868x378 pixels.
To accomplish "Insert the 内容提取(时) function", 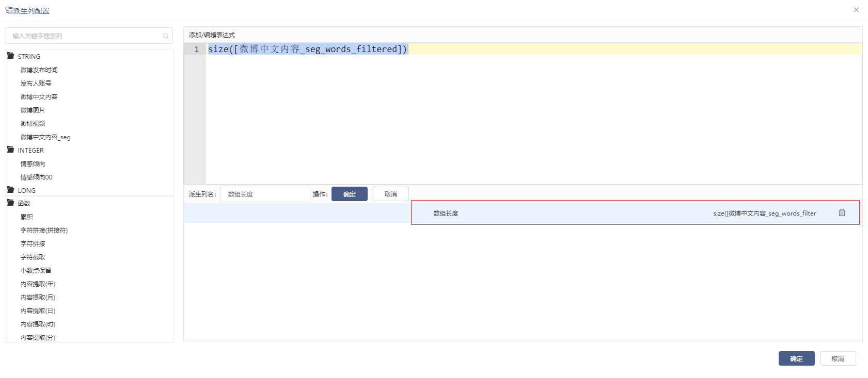I will [x=38, y=324].
